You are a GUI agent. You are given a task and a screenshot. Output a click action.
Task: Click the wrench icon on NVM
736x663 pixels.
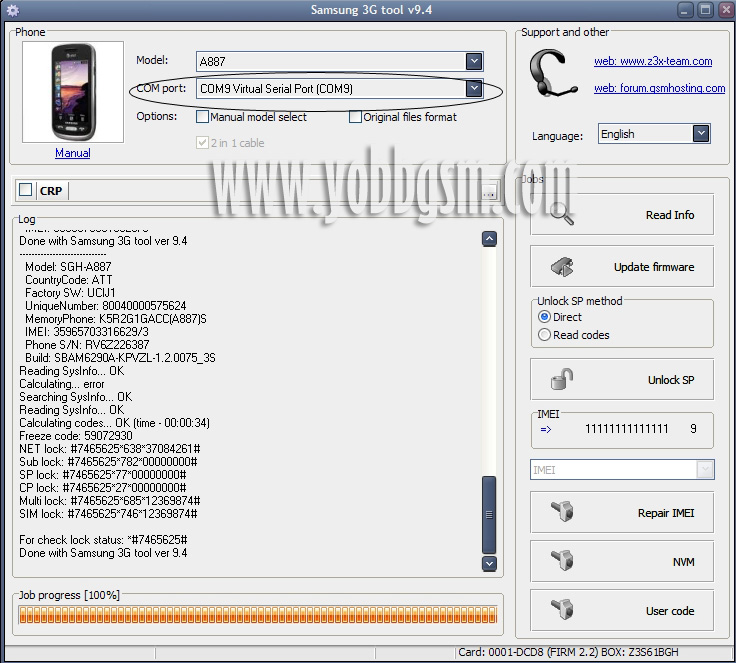tap(562, 561)
